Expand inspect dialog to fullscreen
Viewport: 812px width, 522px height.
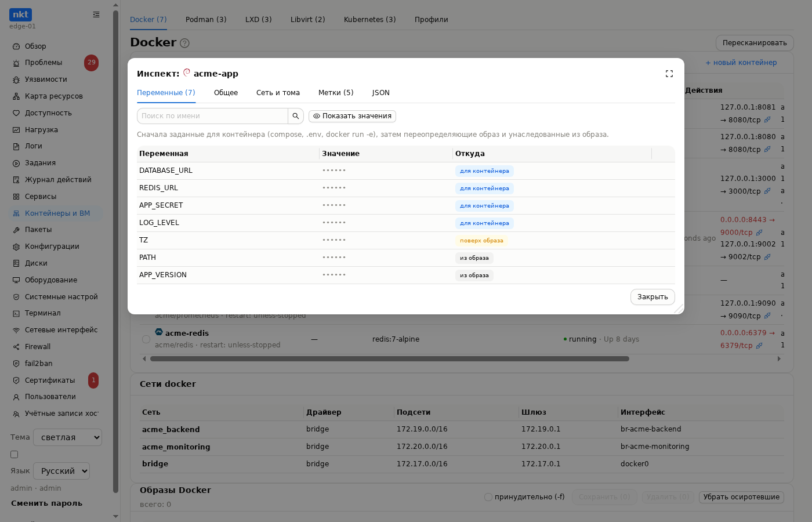pyautogui.click(x=669, y=74)
